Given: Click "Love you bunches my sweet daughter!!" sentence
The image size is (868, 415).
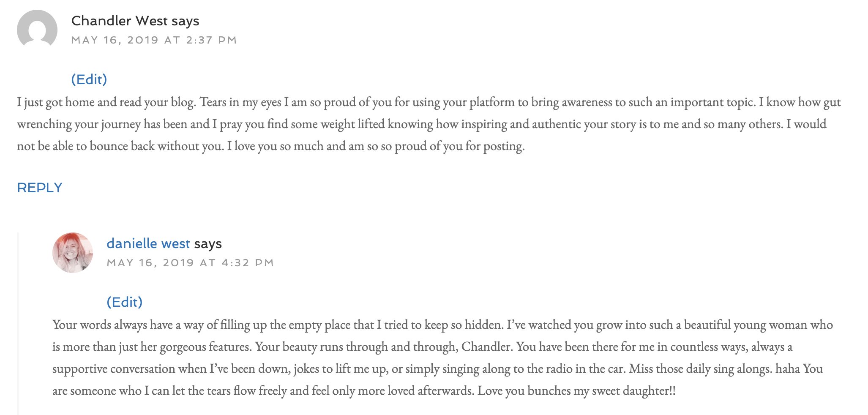Looking at the screenshot, I should [x=576, y=391].
